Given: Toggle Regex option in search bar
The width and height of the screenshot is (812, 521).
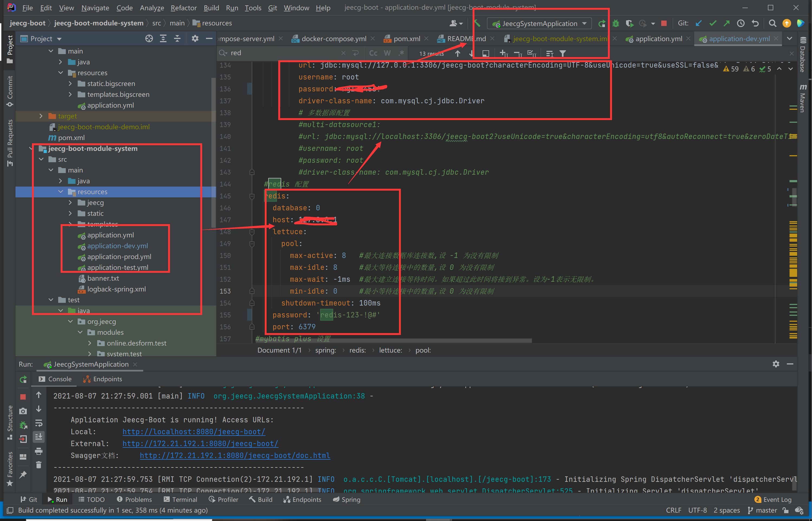Looking at the screenshot, I should pos(401,53).
